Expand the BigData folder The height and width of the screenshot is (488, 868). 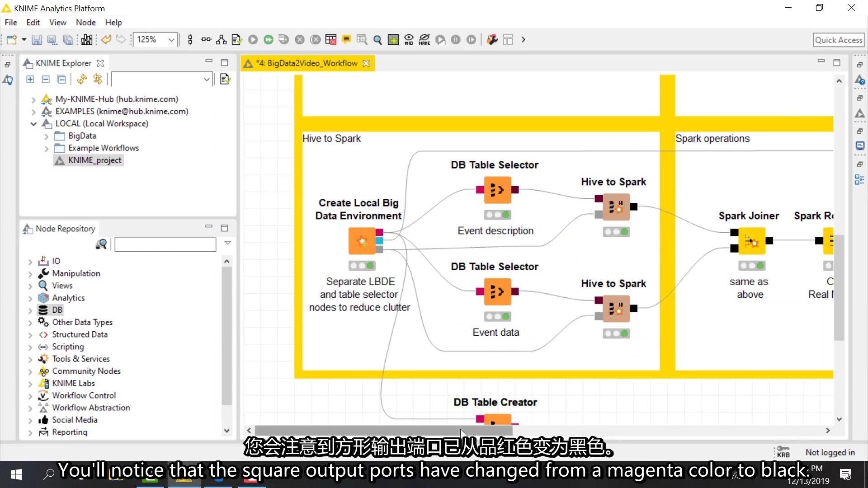tap(46, 136)
